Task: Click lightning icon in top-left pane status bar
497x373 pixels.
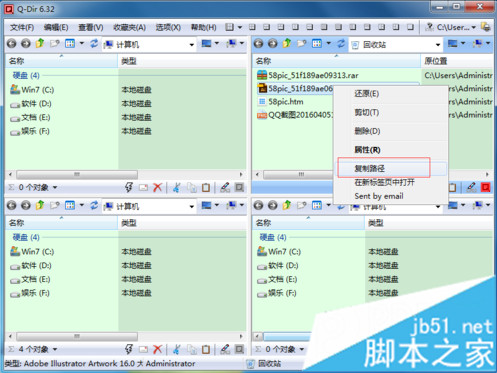Action: (129, 187)
